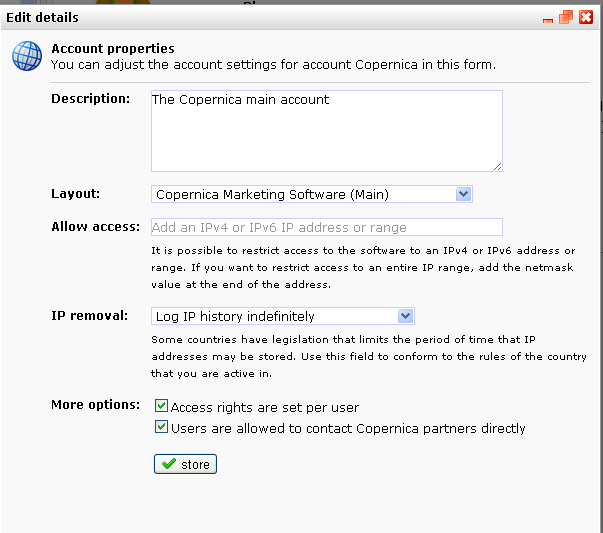Select the Account properties heading
The image size is (603, 533).
[x=113, y=48]
